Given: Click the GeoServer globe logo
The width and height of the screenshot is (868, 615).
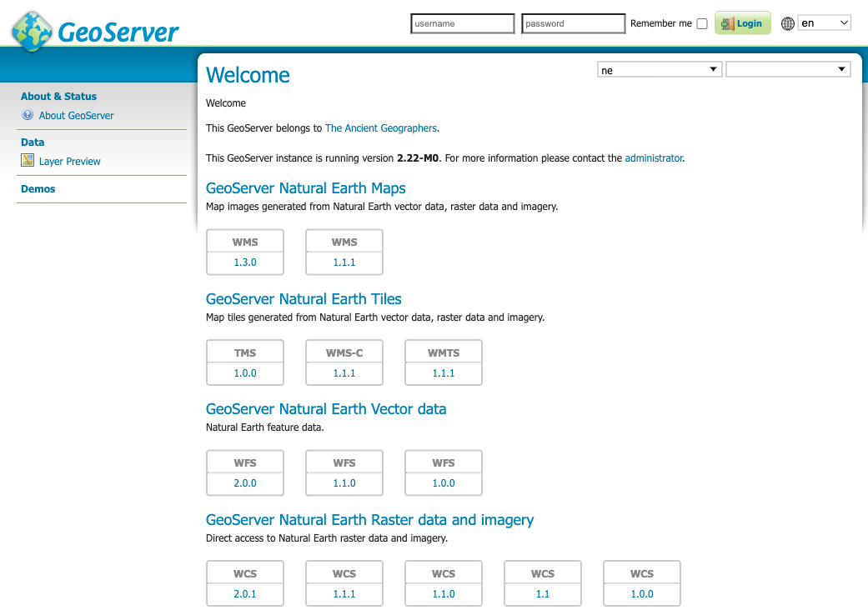Looking at the screenshot, I should 33,32.
